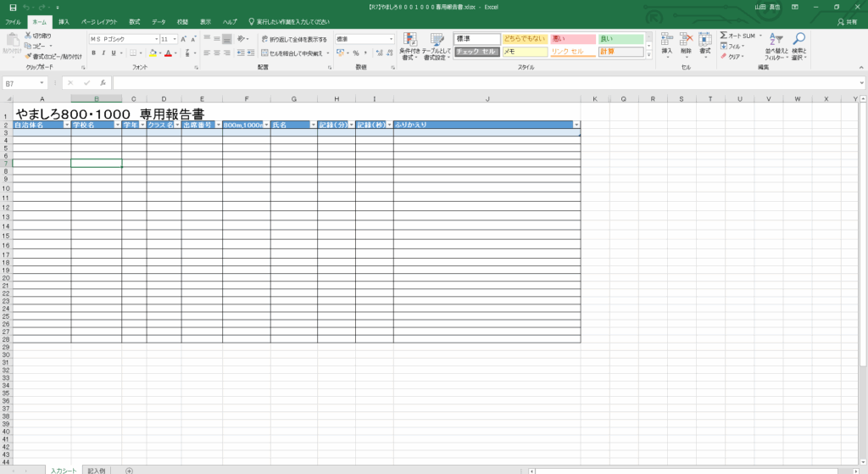Viewport: 868px width, 474px height.
Task: Click the Insert Function fx icon
Action: 103,83
